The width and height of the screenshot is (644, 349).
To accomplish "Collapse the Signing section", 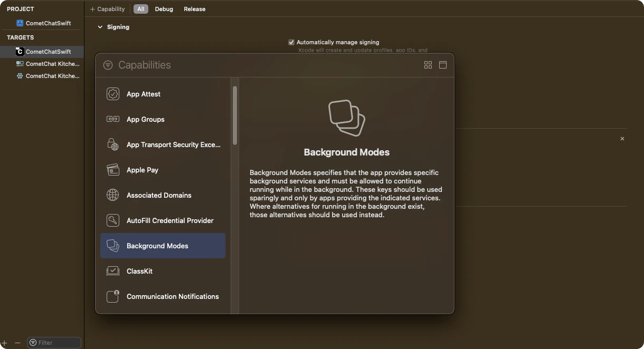I will 100,27.
